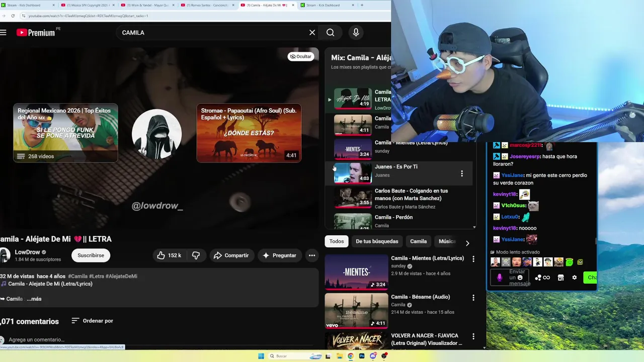This screenshot has width=644, height=362.
Task: Expand the description with ...más
Action: tap(34, 299)
